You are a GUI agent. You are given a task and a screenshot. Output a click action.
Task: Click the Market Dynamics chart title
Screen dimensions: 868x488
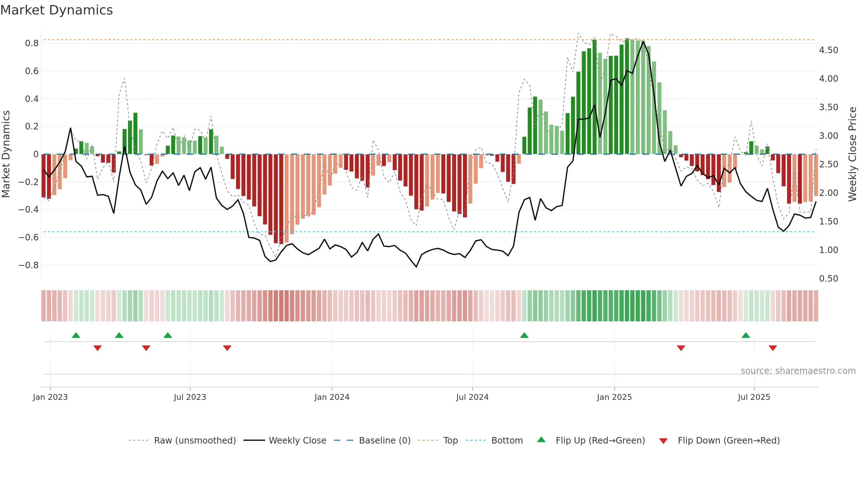click(57, 10)
